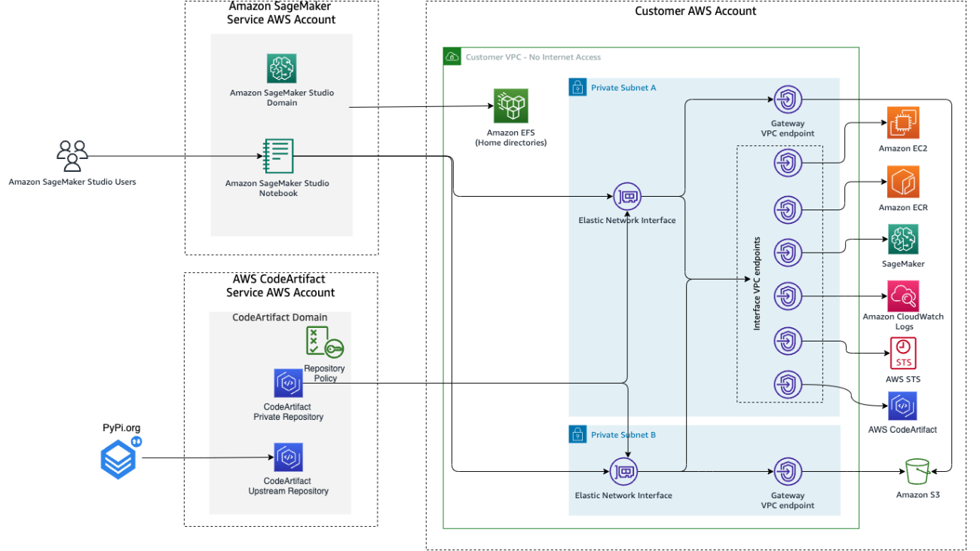Click the 'AWS CodeArtifact Service AWS Account' heading
Viewport: 980px width, 551px height.
[280, 286]
